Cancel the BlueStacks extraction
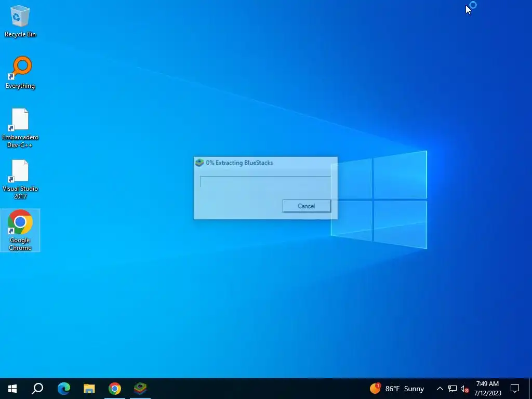 click(x=307, y=206)
